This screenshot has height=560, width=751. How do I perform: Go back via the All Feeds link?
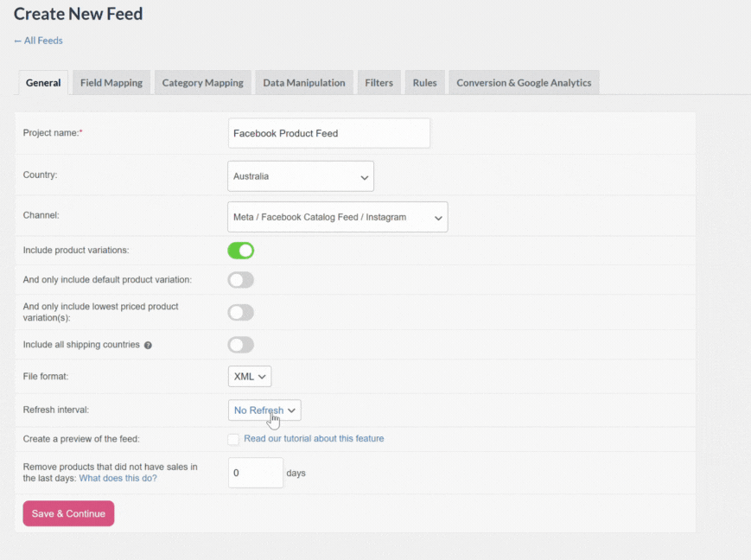[38, 41]
